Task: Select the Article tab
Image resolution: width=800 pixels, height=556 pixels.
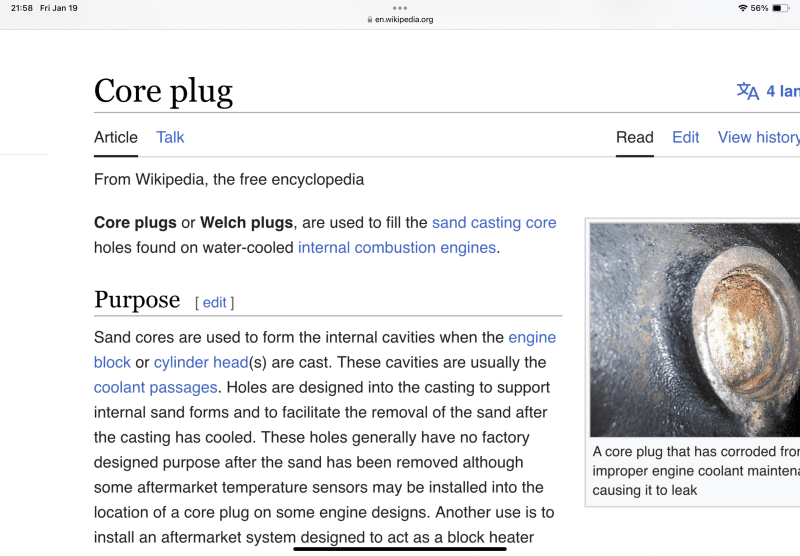Action: (116, 137)
